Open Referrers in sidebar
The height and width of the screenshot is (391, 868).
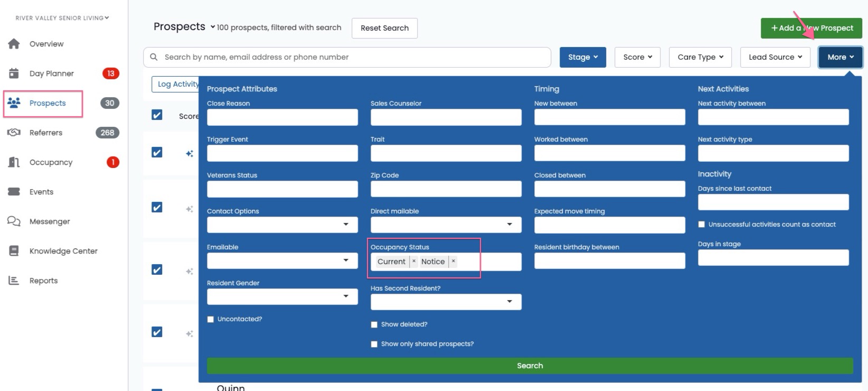click(46, 133)
